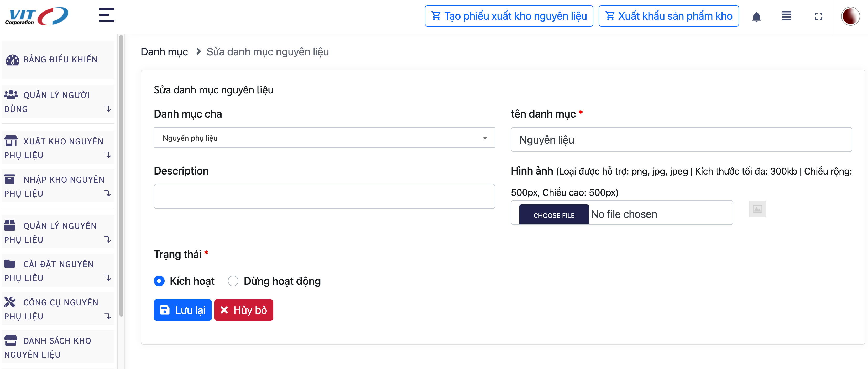Open Danh sách kho nguyên liệu menu
868x369 pixels.
tap(57, 347)
